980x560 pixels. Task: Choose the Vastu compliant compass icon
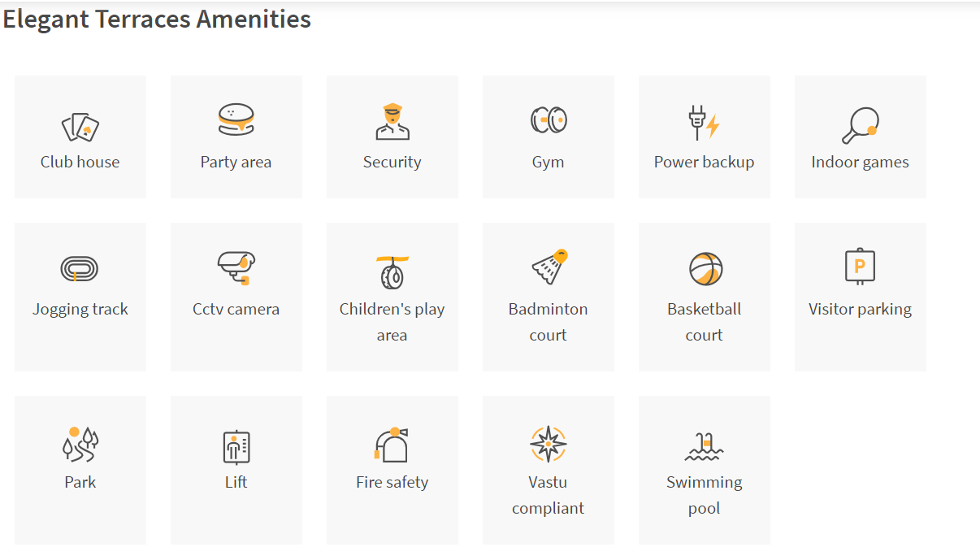pos(549,444)
